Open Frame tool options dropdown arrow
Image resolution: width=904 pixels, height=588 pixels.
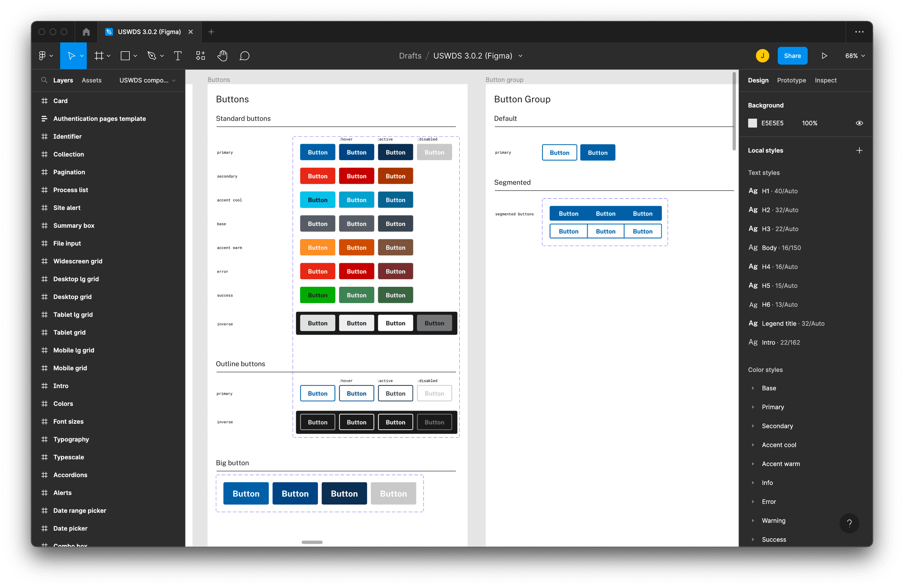[108, 56]
